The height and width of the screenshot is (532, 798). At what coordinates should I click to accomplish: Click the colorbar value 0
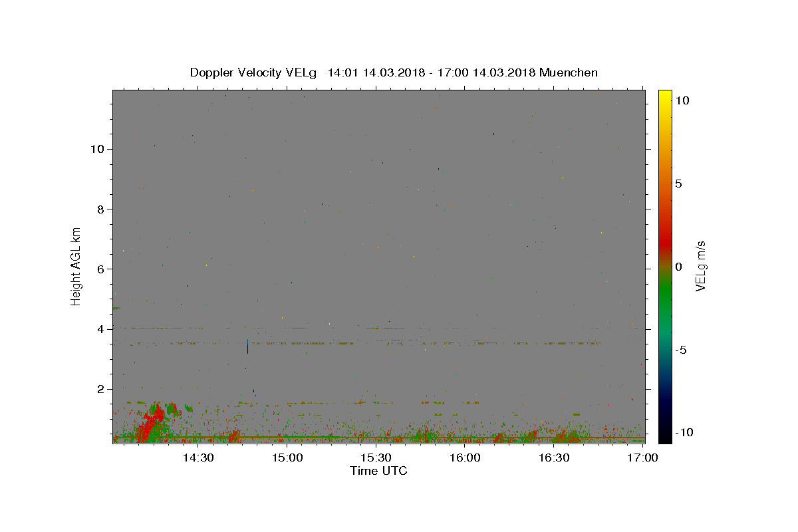pos(678,267)
